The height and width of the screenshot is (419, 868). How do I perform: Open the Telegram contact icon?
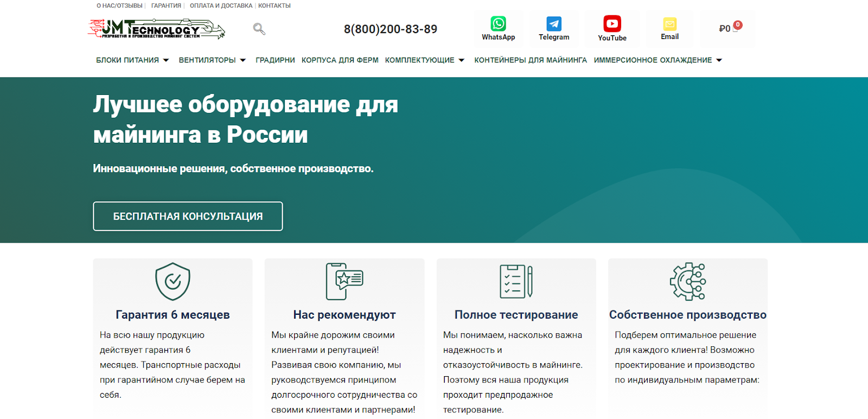[554, 23]
